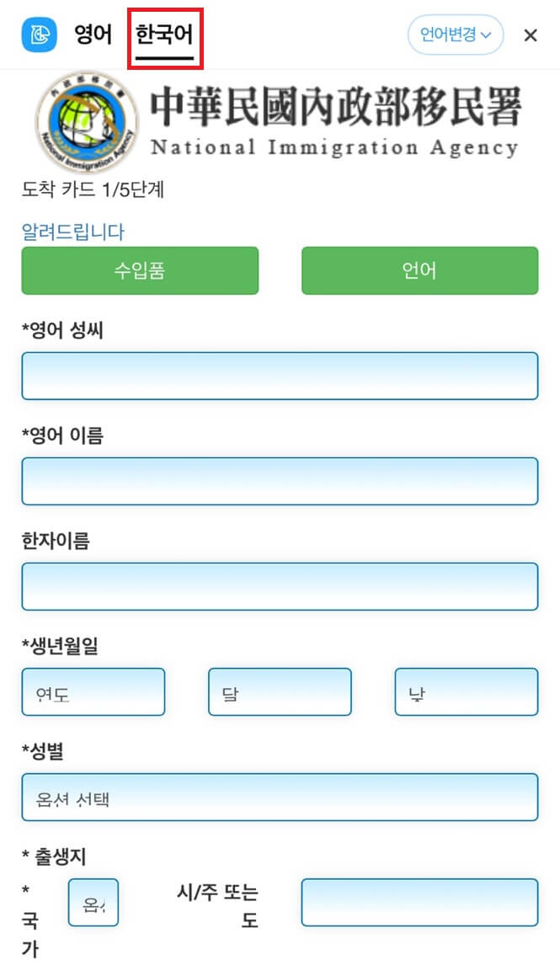Open the 성별 옵션 선택 dropdown
The width and height of the screenshot is (560, 971).
[x=280, y=797]
